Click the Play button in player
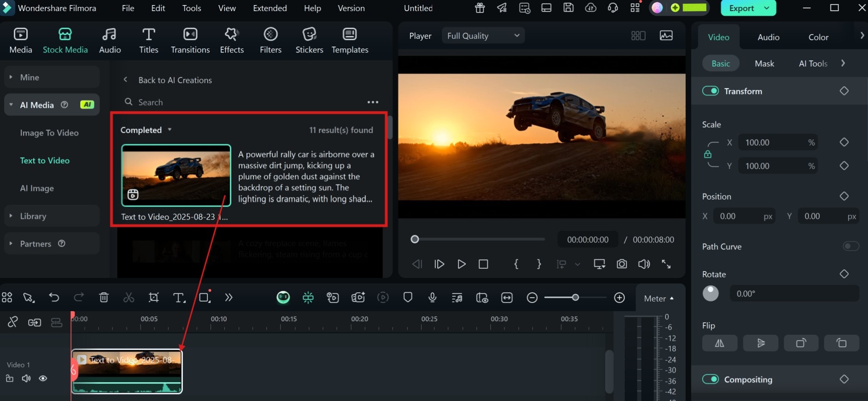Viewport: 868px width, 401px height. [x=461, y=264]
